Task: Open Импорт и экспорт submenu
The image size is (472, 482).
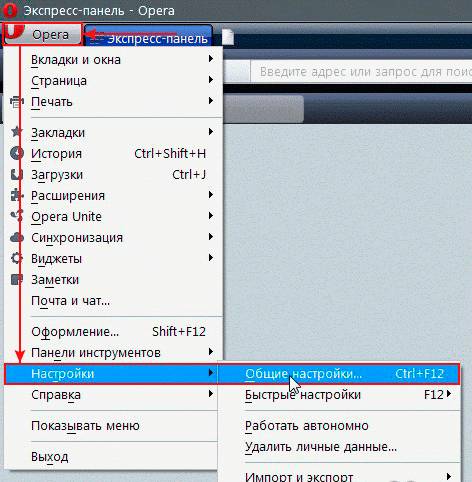Action: pos(339,476)
